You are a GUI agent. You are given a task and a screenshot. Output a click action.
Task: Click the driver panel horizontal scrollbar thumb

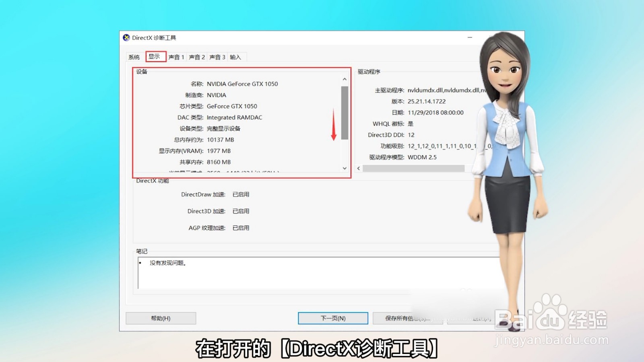413,168
